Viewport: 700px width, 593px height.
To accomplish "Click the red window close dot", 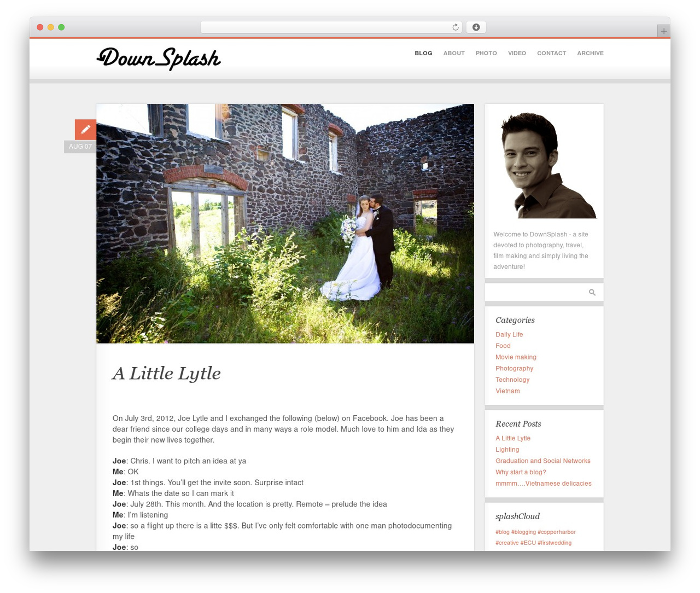I will click(x=40, y=27).
